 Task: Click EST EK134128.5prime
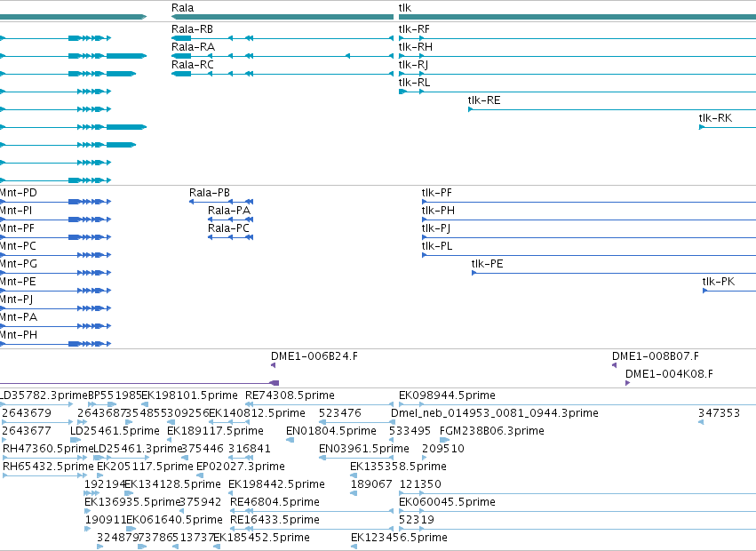pos(172,484)
